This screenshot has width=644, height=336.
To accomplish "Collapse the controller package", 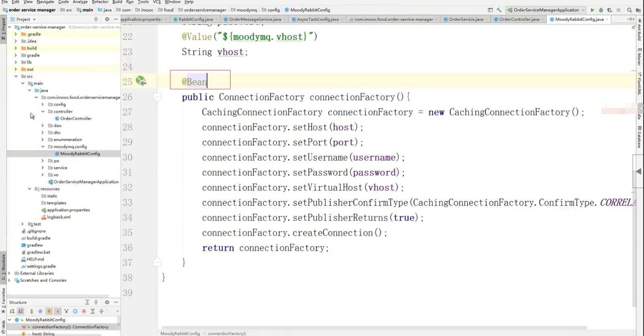I will click(x=43, y=111).
